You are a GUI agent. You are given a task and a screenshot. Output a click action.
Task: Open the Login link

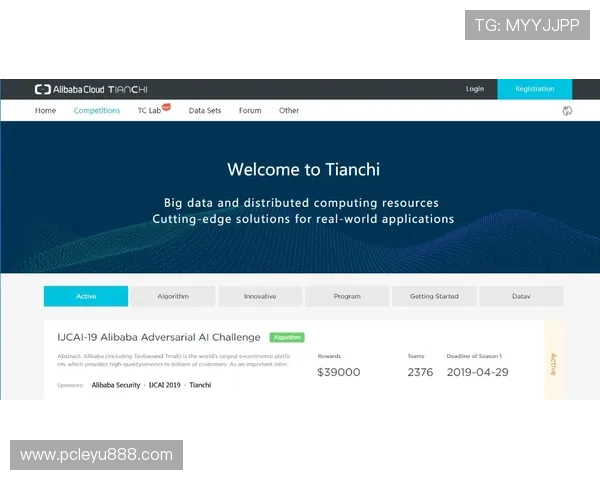tap(474, 89)
